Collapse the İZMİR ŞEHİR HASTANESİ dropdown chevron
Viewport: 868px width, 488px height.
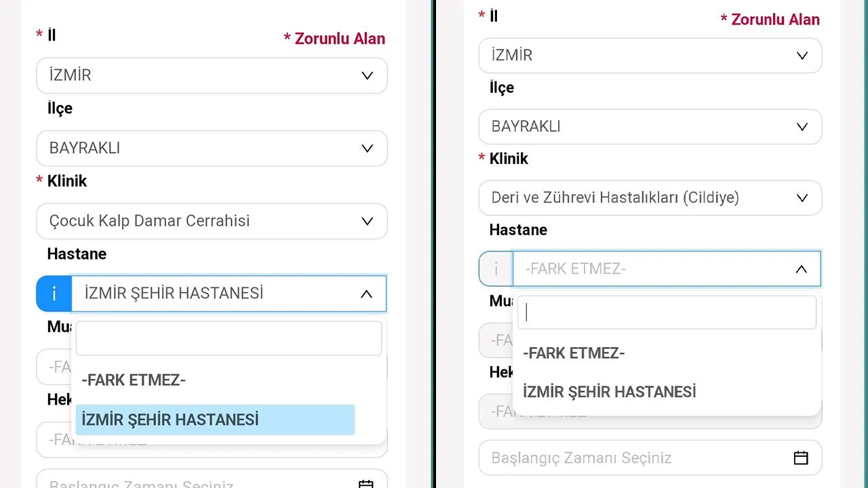coord(366,293)
